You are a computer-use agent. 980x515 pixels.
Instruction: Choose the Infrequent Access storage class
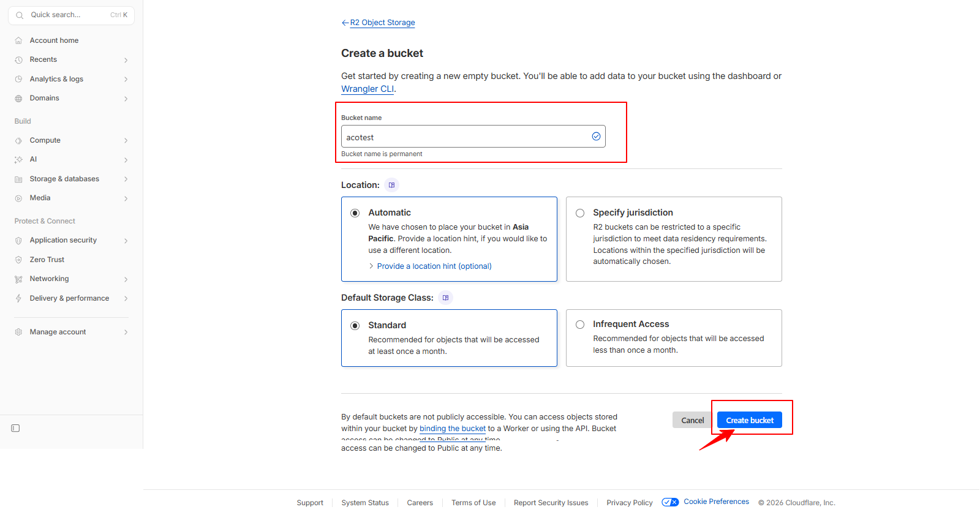(x=580, y=325)
